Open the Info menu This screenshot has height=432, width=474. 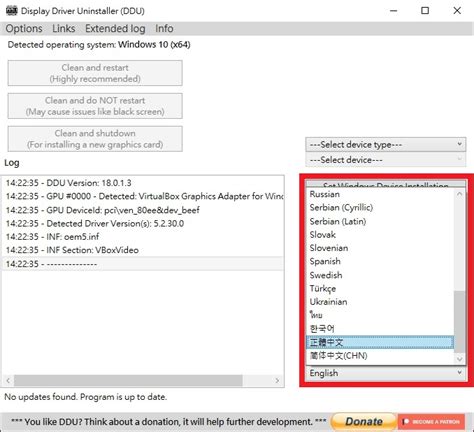click(x=164, y=29)
